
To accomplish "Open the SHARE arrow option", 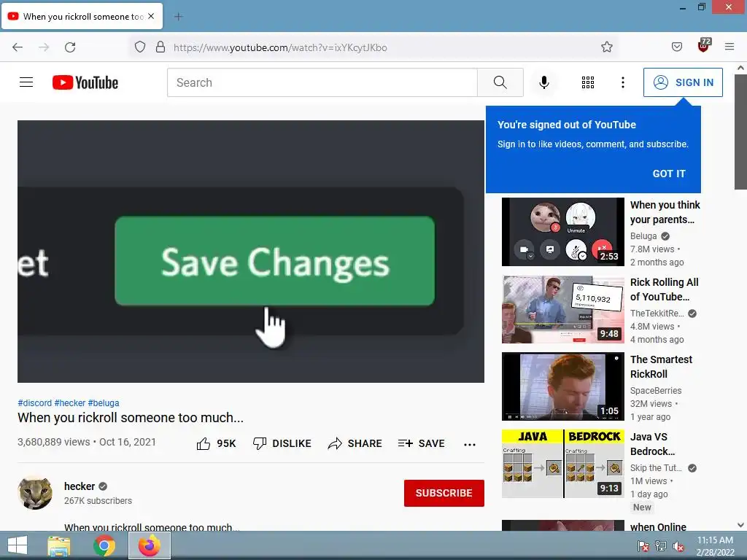I will pos(355,443).
